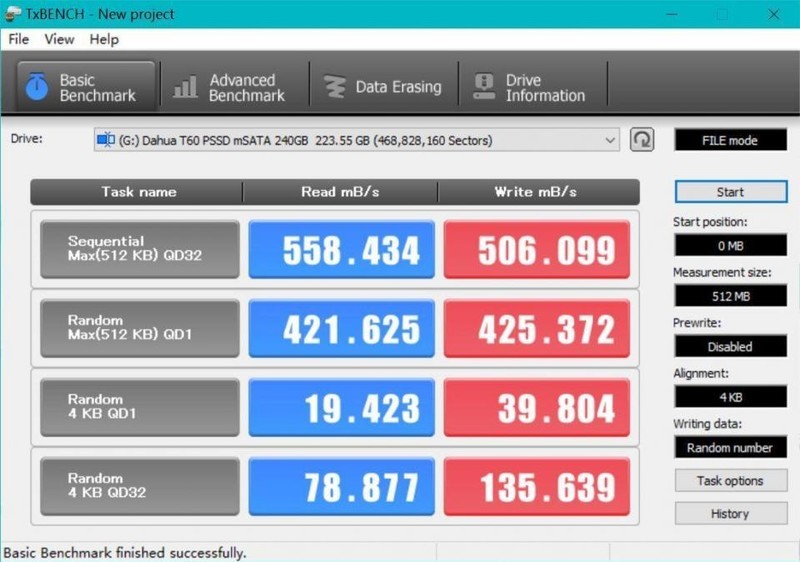This screenshot has height=562, width=800.
Task: Click the 39.804 write result
Action: pos(537,407)
